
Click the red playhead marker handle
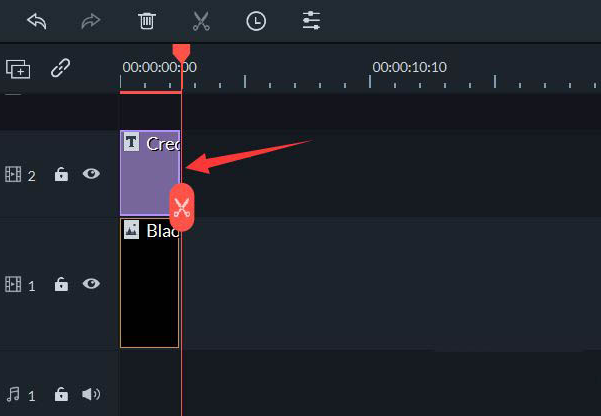[x=181, y=53]
